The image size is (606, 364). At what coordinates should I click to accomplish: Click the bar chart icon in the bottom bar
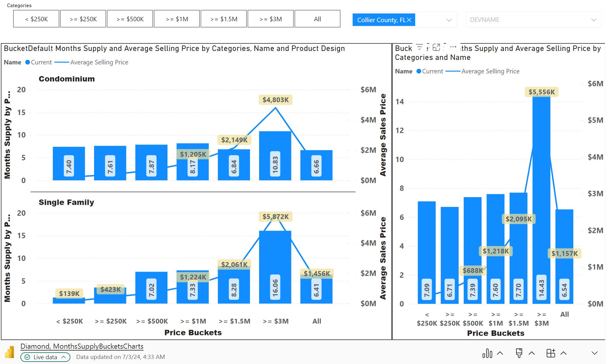click(x=487, y=353)
